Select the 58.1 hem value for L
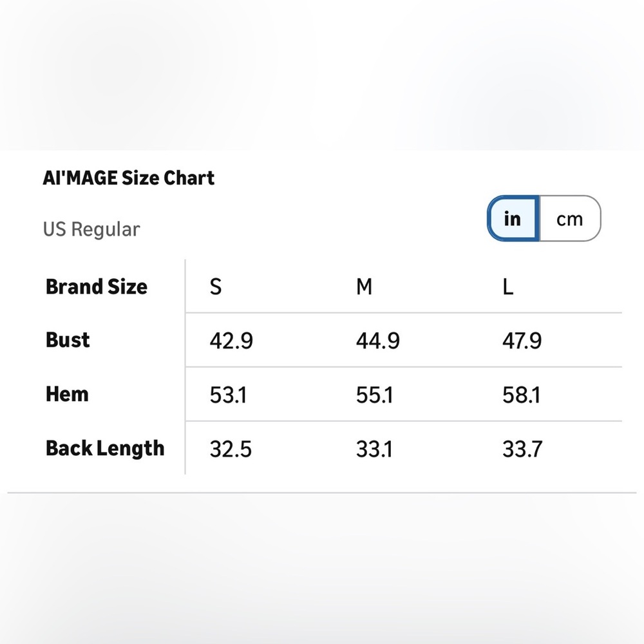The height and width of the screenshot is (644, 644). pyautogui.click(x=522, y=395)
